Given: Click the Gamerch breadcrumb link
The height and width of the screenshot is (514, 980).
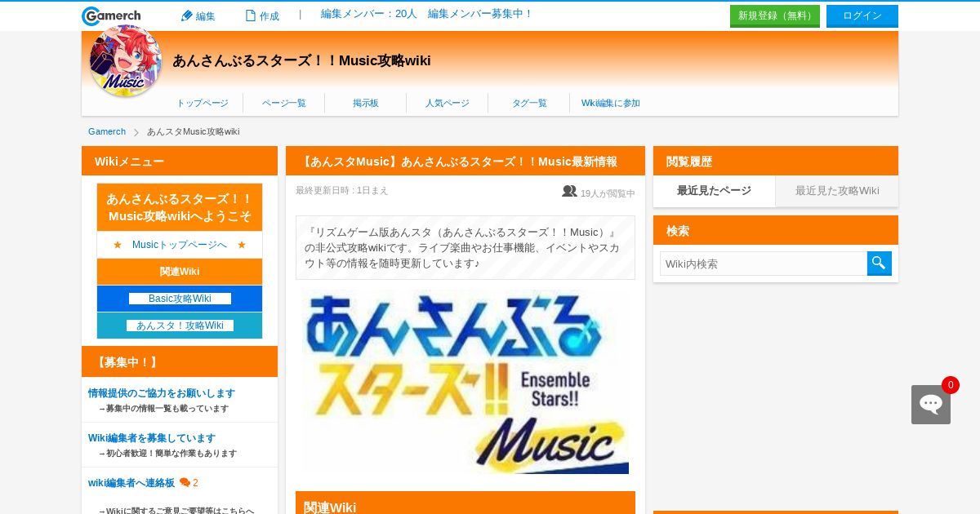Looking at the screenshot, I should tap(107, 131).
